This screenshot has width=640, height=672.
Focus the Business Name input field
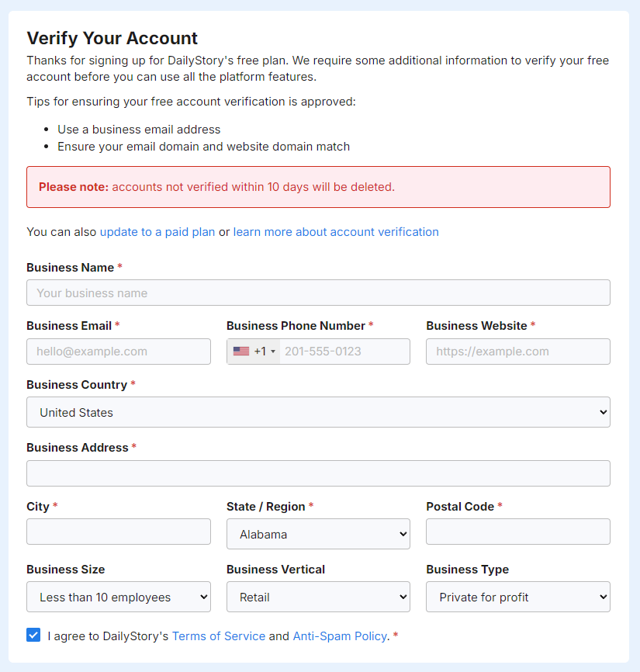[318, 293]
